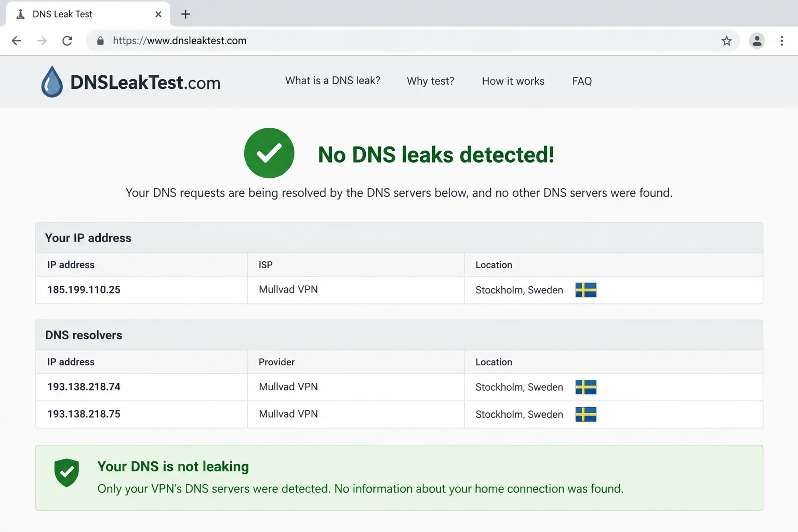Image resolution: width=798 pixels, height=532 pixels.
Task: Click the large green checkmark circle
Action: (x=269, y=153)
